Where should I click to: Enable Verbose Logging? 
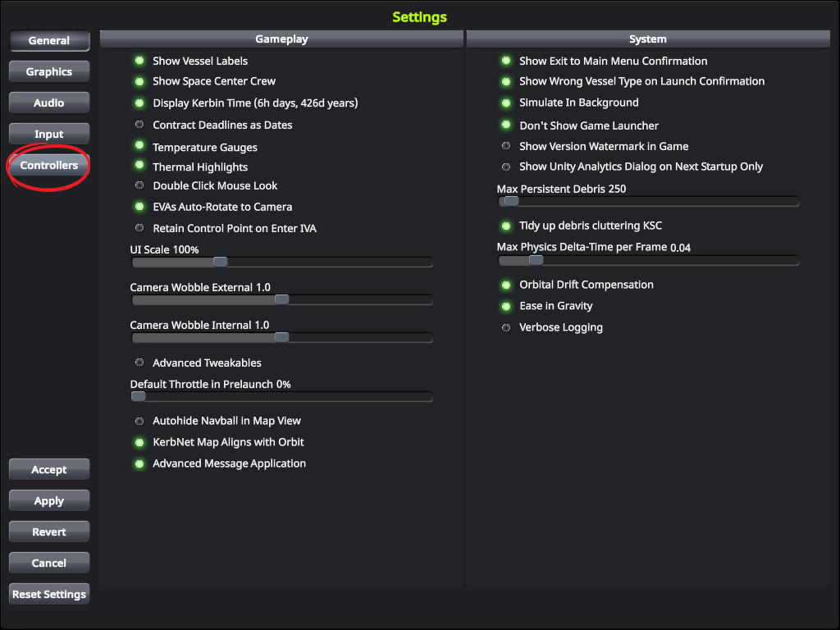tap(506, 327)
